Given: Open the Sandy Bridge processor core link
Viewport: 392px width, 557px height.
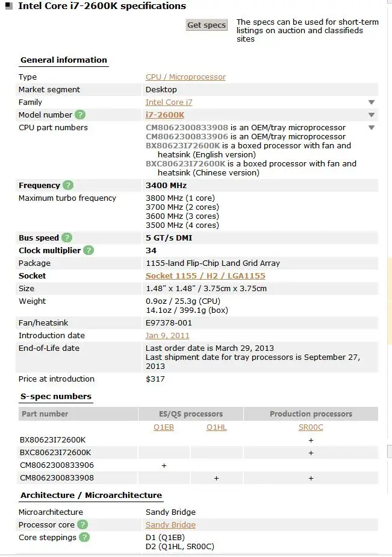Looking at the screenshot, I should 170,525.
